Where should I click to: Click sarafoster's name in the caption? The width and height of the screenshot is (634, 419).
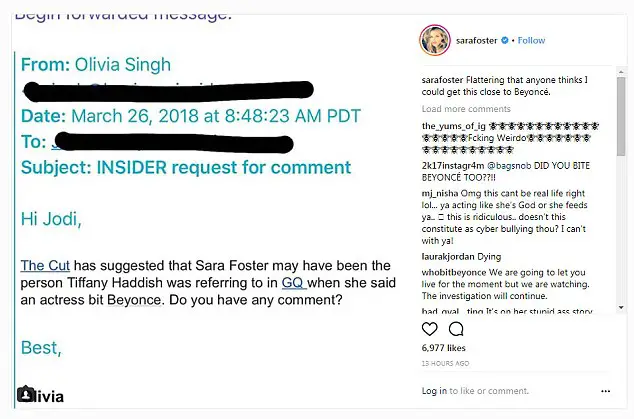tap(446, 80)
